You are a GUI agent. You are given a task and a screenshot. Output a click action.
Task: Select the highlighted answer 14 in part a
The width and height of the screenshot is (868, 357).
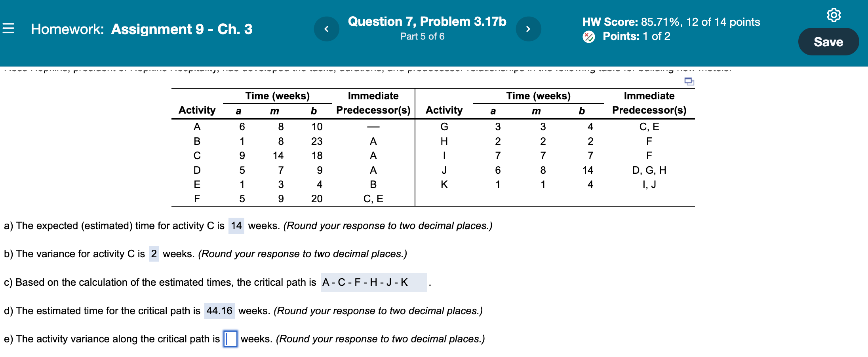point(236,226)
